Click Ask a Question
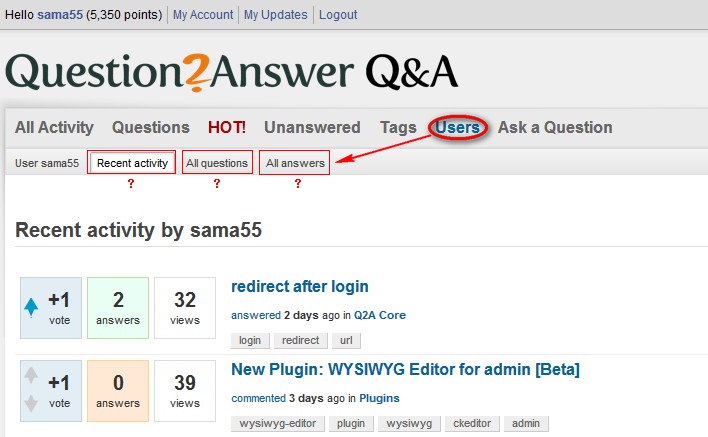 click(555, 127)
